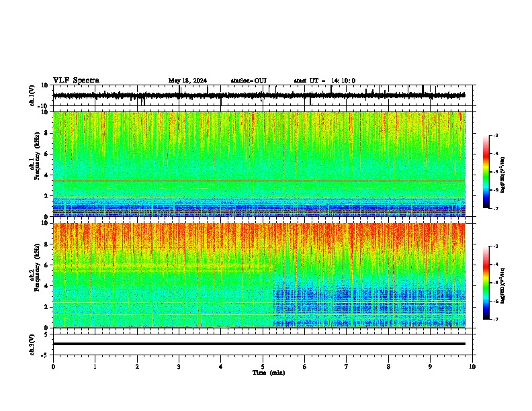532x411 pixels.
Task: Click the ch.1 voltage waveform trace
Action: [x=259, y=95]
